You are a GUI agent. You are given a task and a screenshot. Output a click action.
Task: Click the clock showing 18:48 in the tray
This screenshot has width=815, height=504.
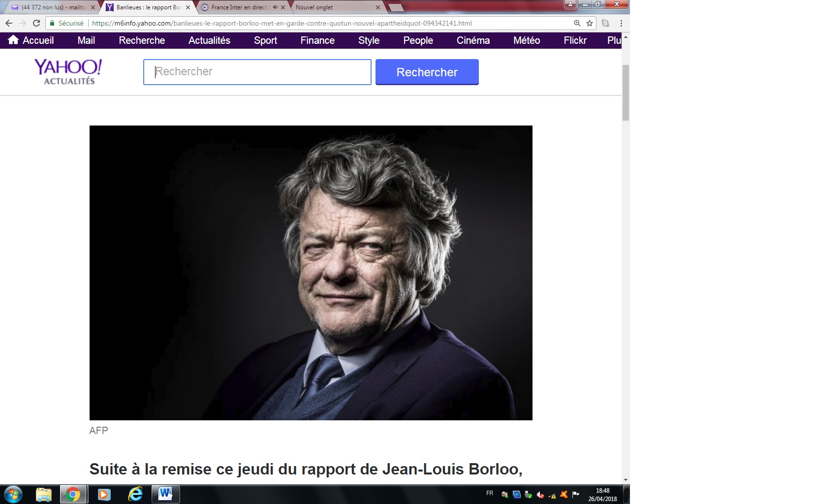(602, 495)
